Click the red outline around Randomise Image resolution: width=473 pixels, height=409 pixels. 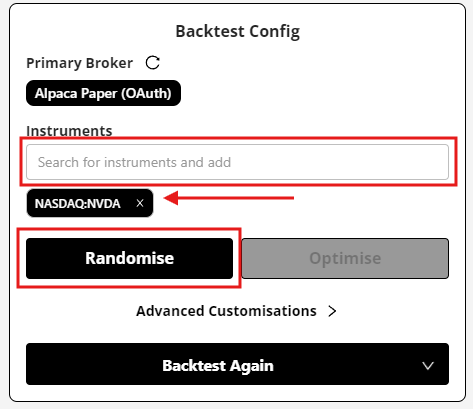129,229
